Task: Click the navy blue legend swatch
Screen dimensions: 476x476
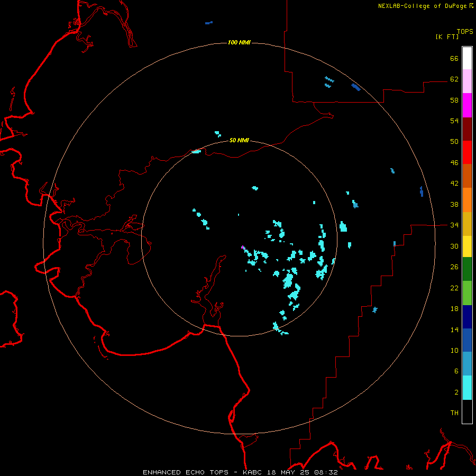Action: 467,317
